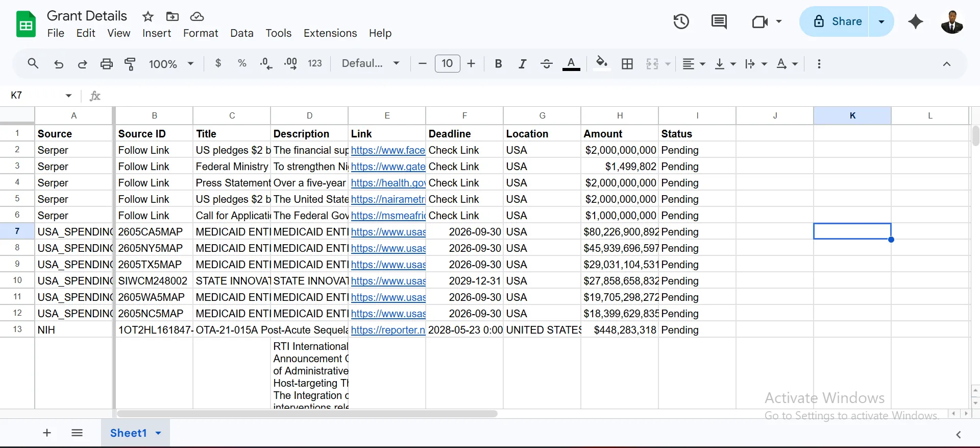980x448 pixels.
Task: Expand merge cells options arrow
Action: 668,64
